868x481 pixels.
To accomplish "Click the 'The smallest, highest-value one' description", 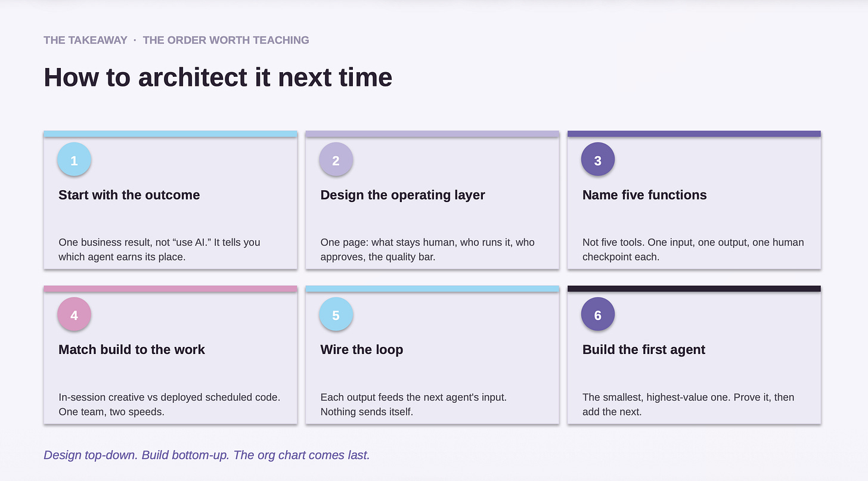I will 689,404.
